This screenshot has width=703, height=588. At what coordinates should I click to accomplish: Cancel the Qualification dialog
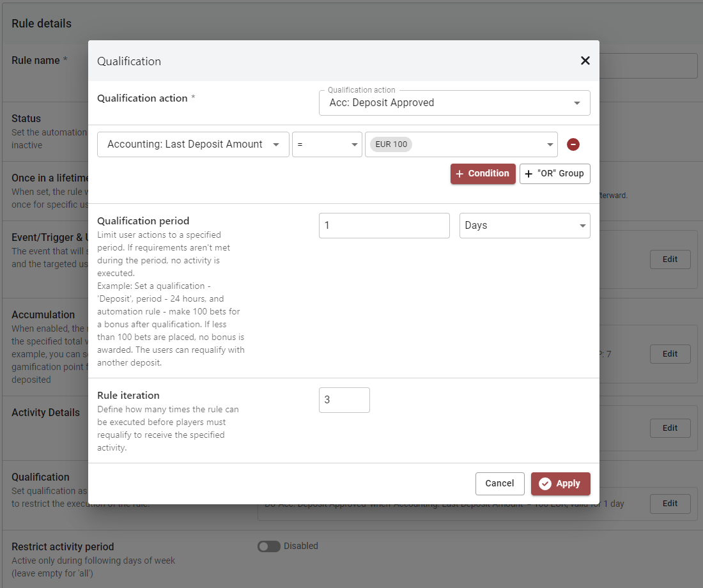point(500,484)
